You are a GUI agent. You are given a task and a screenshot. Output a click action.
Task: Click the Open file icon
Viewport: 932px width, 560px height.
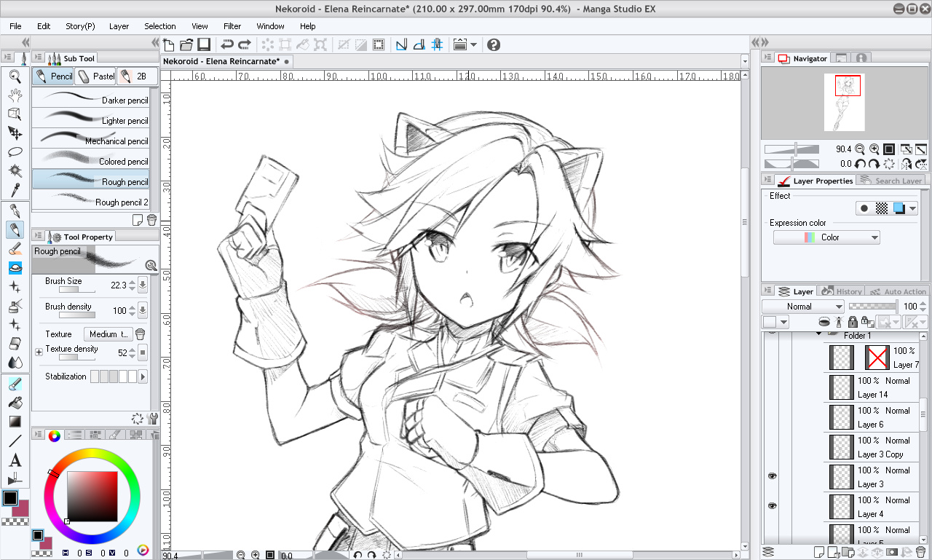click(186, 44)
